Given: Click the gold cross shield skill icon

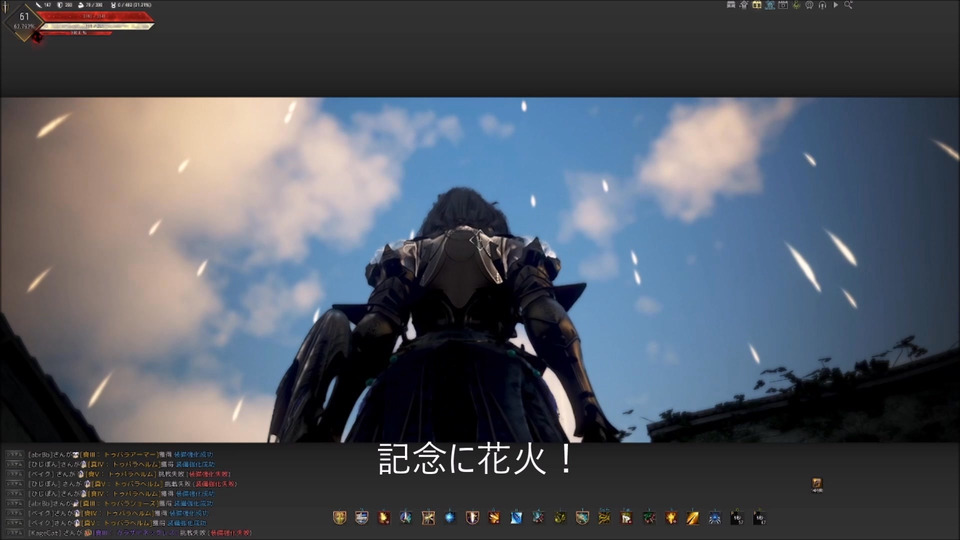Looking at the screenshot, I should [340, 518].
